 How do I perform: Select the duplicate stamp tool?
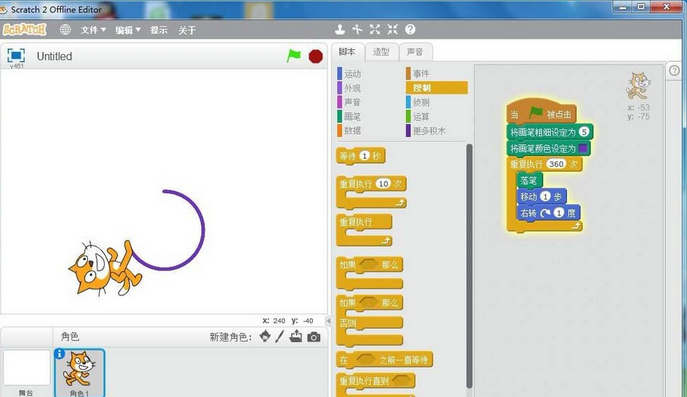[340, 29]
